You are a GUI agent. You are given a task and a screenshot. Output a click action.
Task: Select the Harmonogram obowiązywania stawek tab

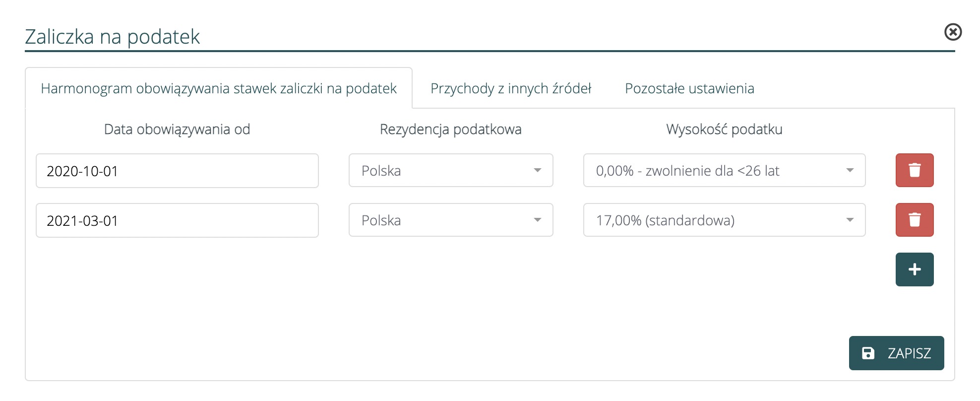click(218, 88)
